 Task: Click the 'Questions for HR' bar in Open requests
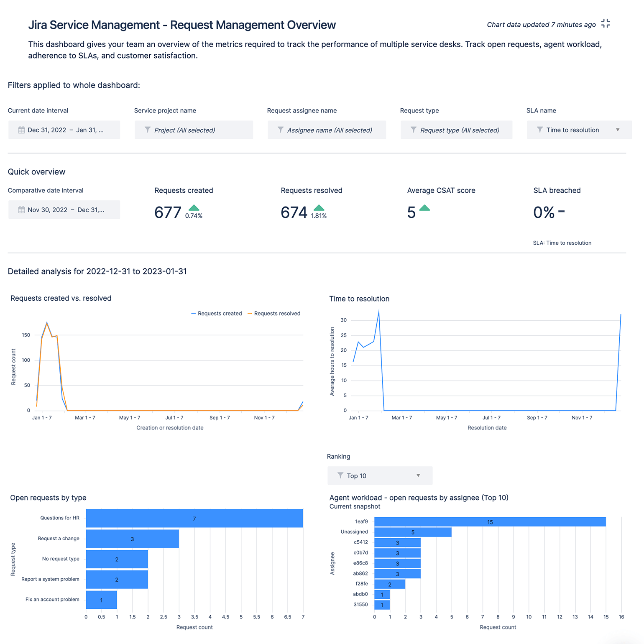tap(194, 518)
